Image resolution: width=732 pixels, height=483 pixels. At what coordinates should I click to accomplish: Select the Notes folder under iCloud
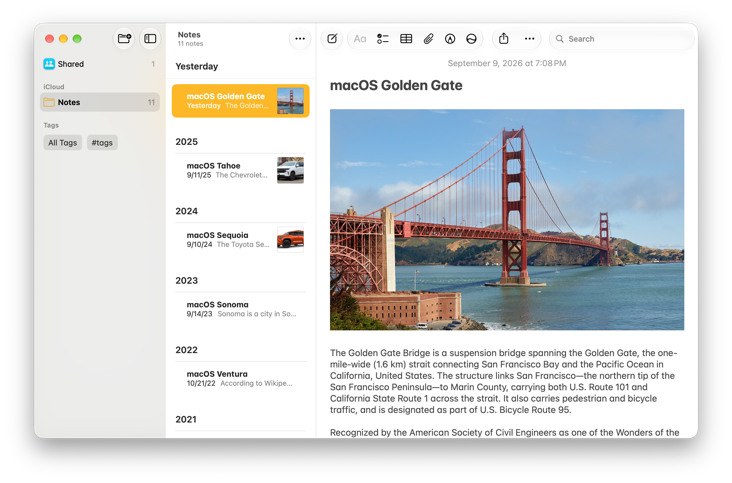(99, 102)
